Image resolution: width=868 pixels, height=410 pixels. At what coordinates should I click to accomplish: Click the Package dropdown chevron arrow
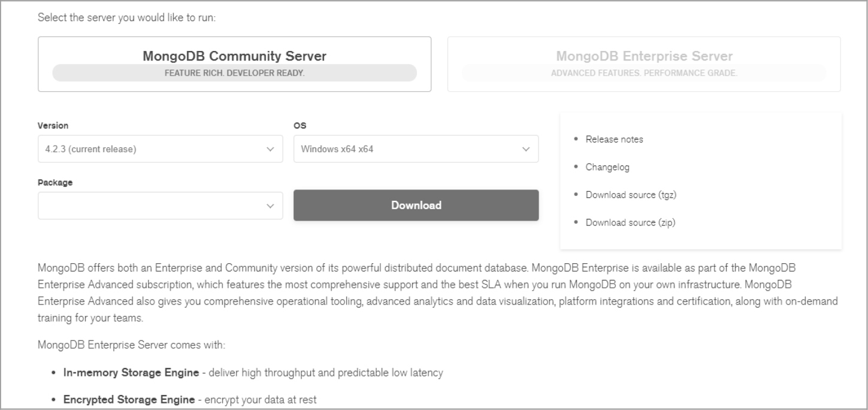click(x=270, y=206)
